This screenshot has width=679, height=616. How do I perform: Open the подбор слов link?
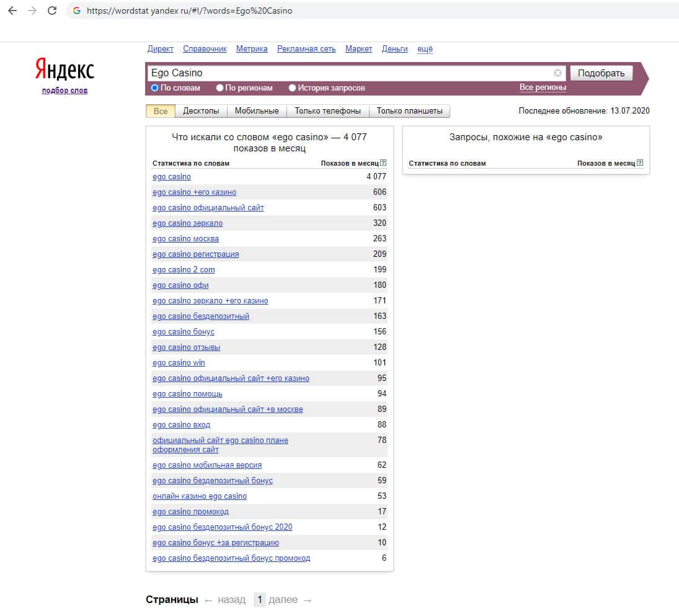click(x=64, y=91)
